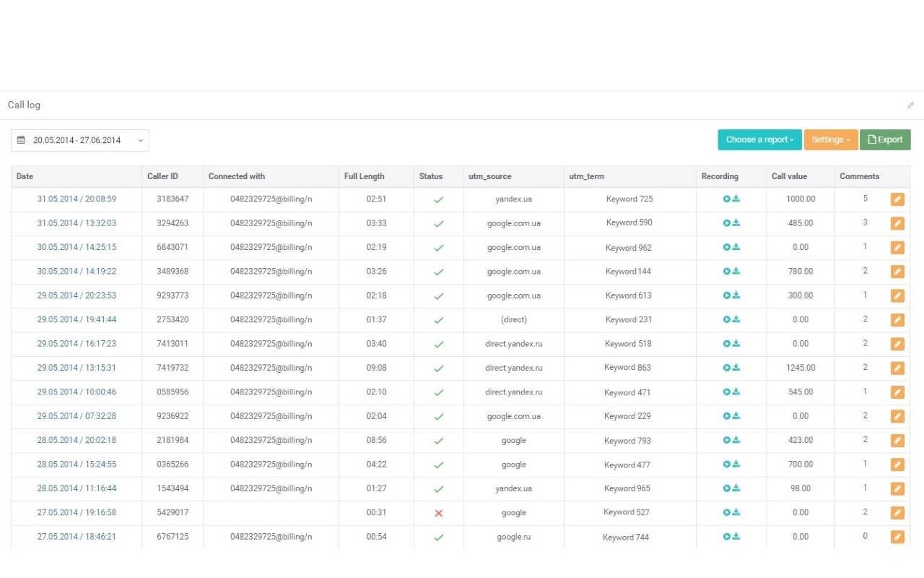Click the calendar icon in the date range picker
This screenshot has height=578, width=924.
click(x=21, y=139)
